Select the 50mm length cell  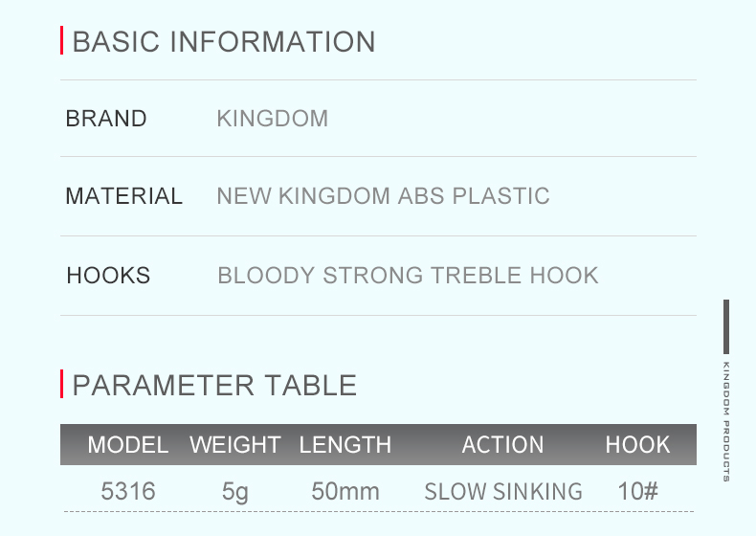click(x=345, y=491)
